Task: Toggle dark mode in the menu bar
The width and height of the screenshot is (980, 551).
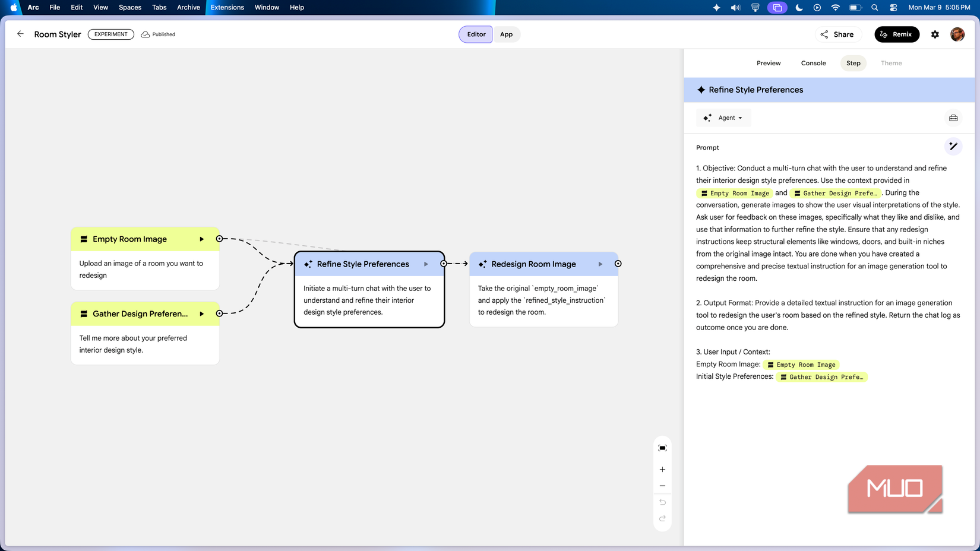Action: coord(799,8)
